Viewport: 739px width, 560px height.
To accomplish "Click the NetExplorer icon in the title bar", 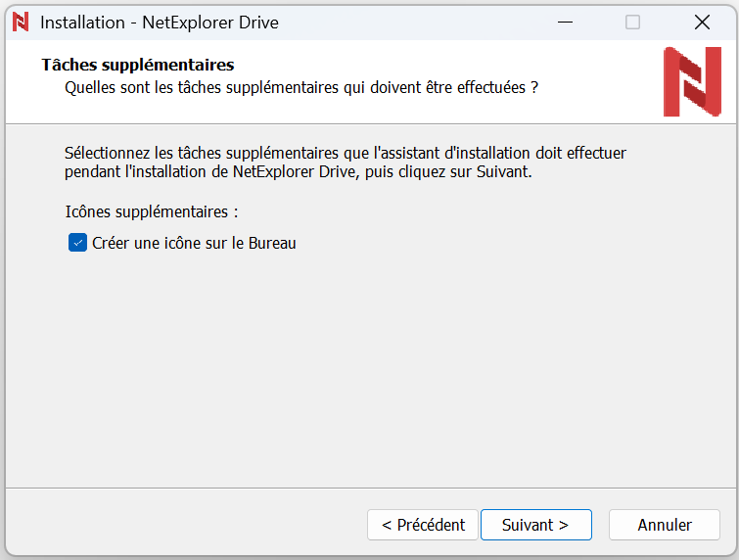I will pyautogui.click(x=21, y=23).
